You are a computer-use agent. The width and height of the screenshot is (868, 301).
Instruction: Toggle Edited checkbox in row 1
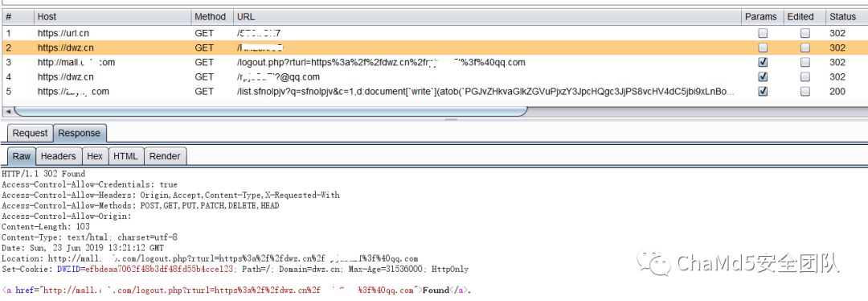[x=805, y=33]
